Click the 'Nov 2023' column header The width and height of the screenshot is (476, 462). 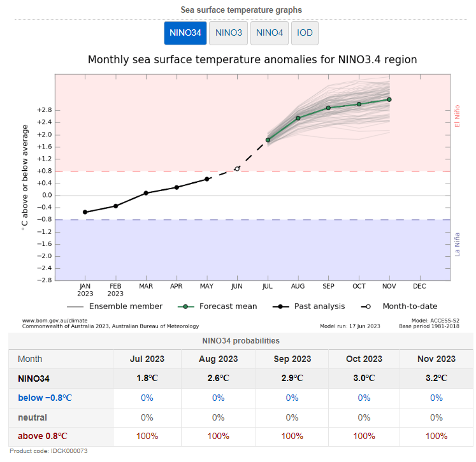click(436, 359)
